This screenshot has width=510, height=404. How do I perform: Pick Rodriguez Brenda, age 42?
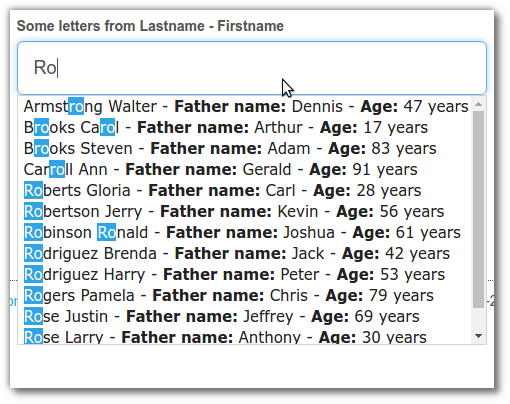point(246,254)
